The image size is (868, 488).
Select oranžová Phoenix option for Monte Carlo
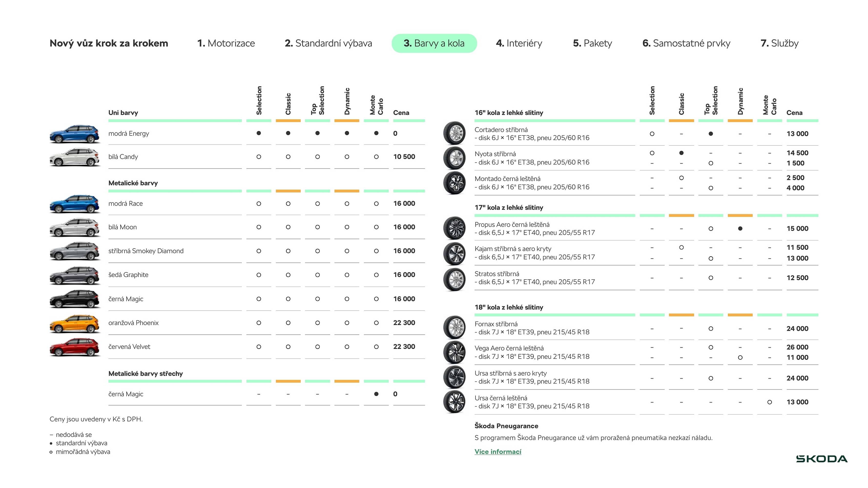[x=376, y=323]
